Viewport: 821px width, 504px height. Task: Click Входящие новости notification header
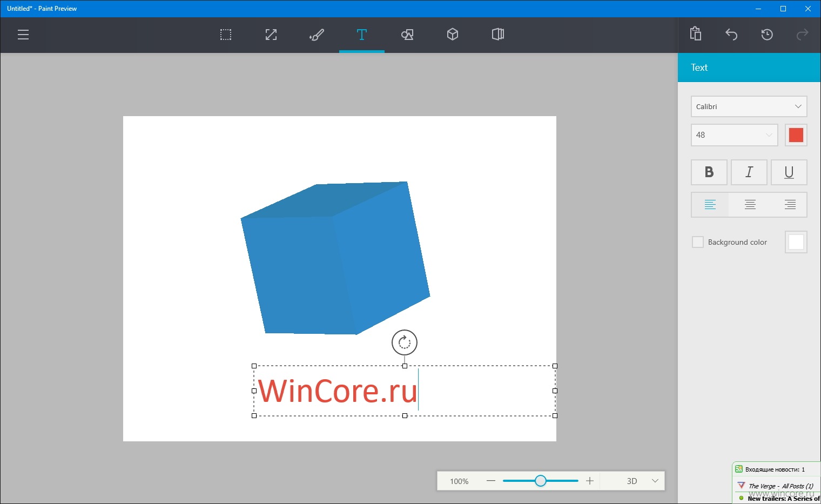(776, 469)
